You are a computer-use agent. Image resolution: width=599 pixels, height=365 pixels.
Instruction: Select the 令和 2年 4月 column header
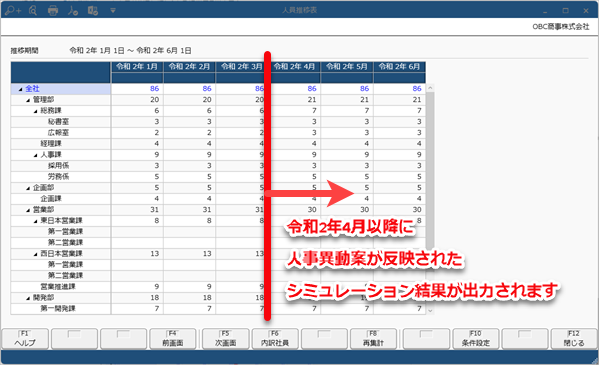click(x=295, y=67)
